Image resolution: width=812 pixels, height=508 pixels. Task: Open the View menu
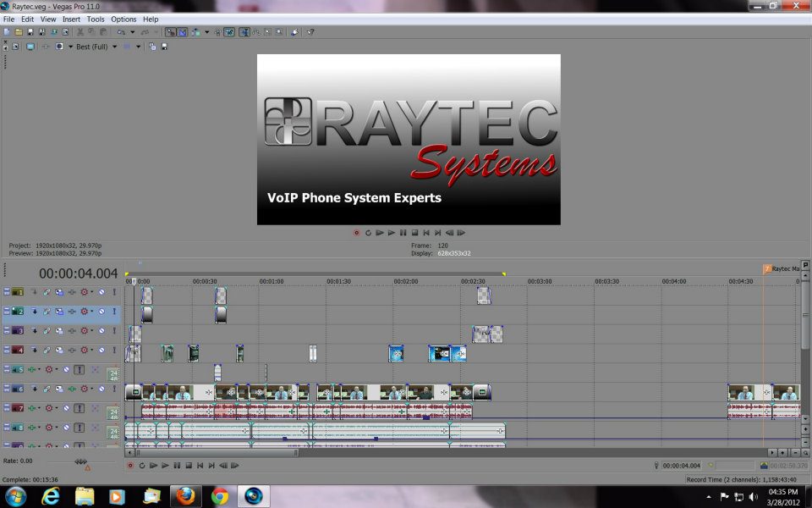pyautogui.click(x=47, y=19)
